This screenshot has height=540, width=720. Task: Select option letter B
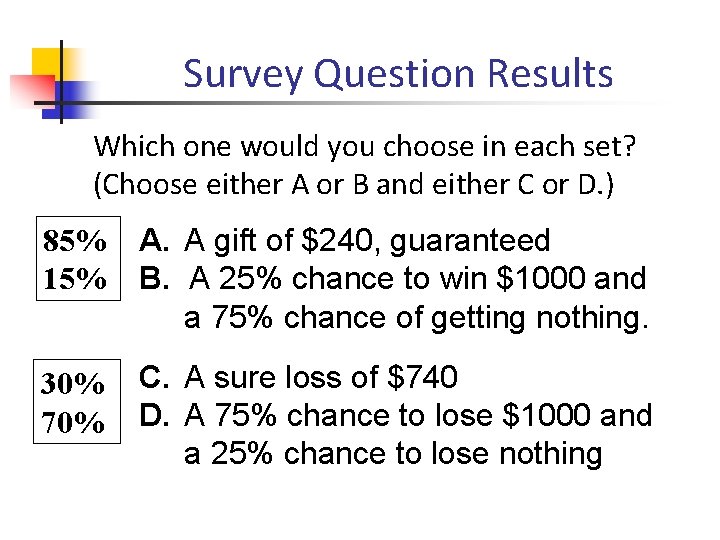point(154,278)
